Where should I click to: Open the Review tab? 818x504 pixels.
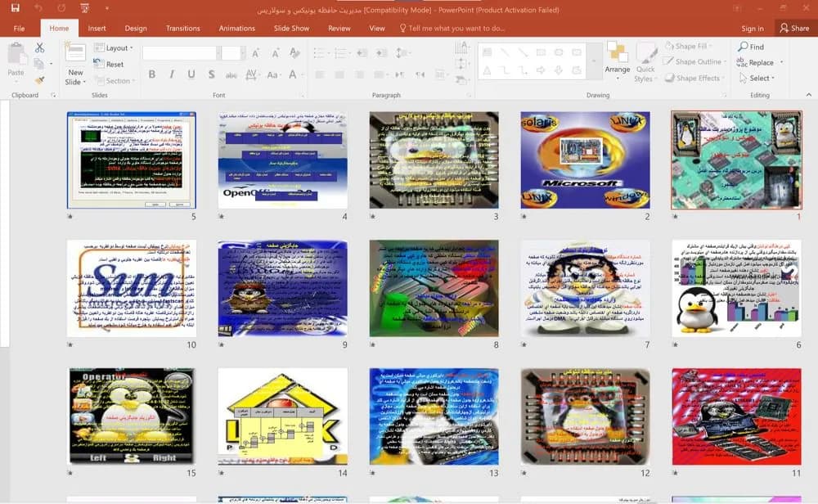point(339,28)
